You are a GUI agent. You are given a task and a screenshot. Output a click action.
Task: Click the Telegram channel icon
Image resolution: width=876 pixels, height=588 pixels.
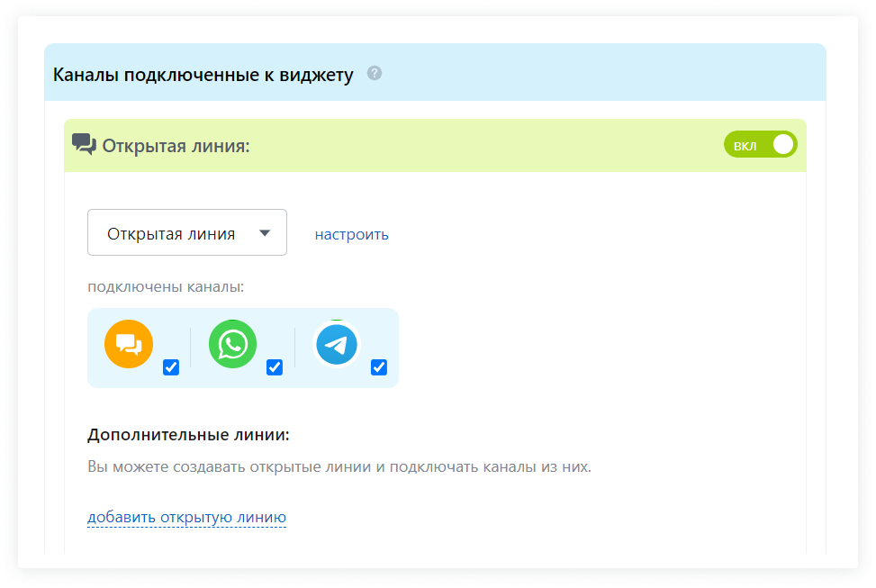pyautogui.click(x=337, y=345)
